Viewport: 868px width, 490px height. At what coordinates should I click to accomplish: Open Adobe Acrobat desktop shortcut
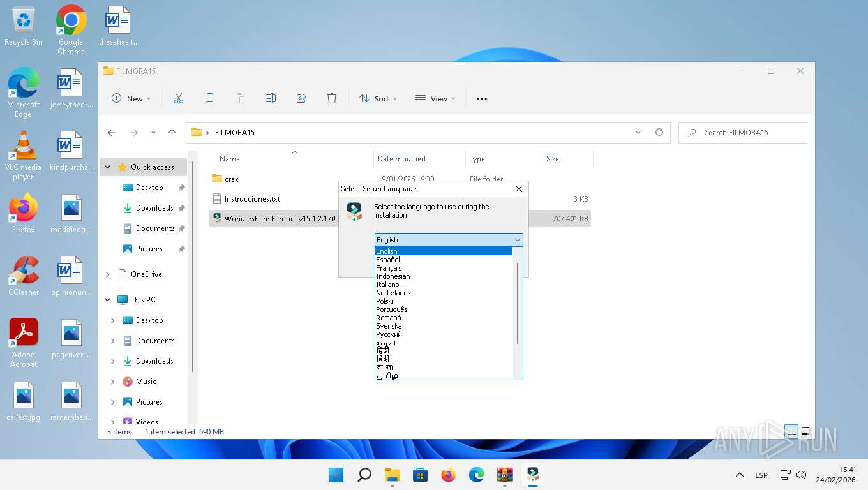(24, 343)
